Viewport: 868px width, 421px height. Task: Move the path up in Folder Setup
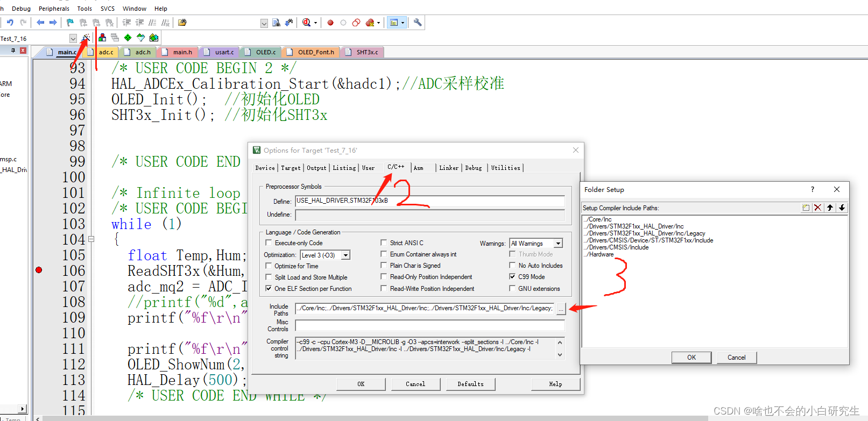(830, 208)
